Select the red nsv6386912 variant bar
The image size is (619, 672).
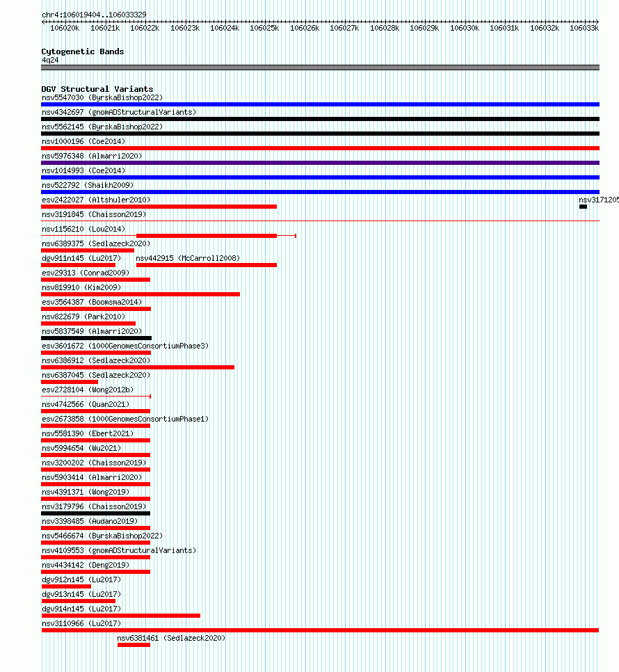click(138, 367)
